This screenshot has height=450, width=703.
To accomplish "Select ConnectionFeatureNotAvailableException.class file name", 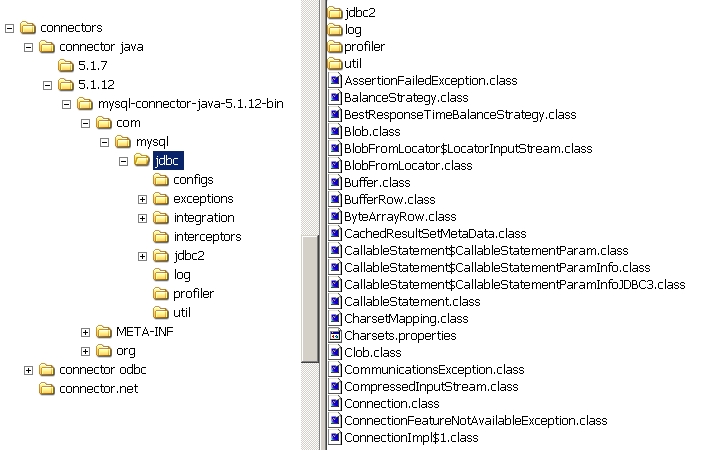I will [476, 421].
